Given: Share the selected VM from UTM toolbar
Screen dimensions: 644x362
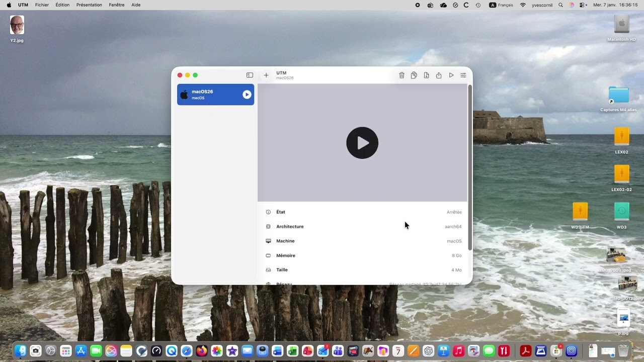Looking at the screenshot, I should click(439, 75).
